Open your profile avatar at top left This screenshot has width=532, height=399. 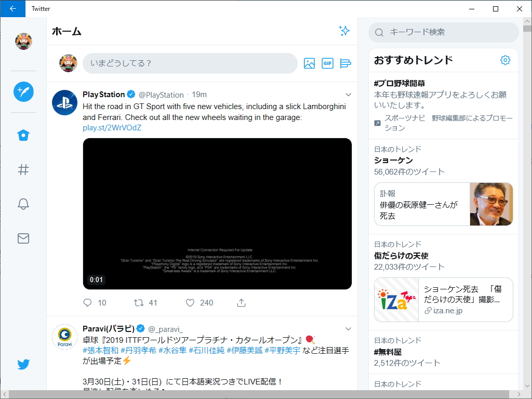(x=23, y=41)
